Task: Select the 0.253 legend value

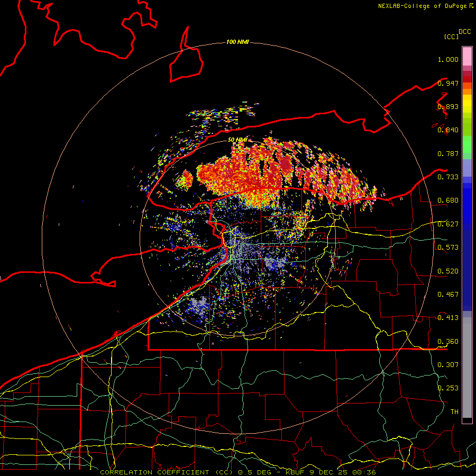Action: click(x=448, y=388)
